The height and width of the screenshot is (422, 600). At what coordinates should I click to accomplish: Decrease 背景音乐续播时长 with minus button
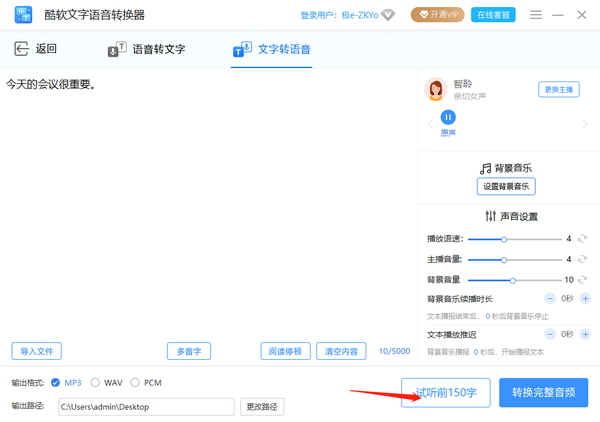coord(550,298)
